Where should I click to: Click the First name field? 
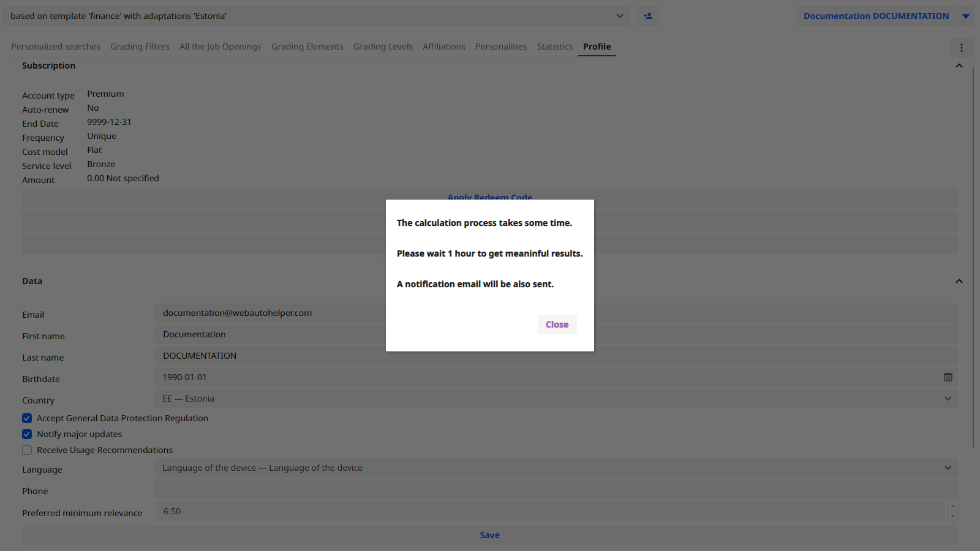(269, 335)
